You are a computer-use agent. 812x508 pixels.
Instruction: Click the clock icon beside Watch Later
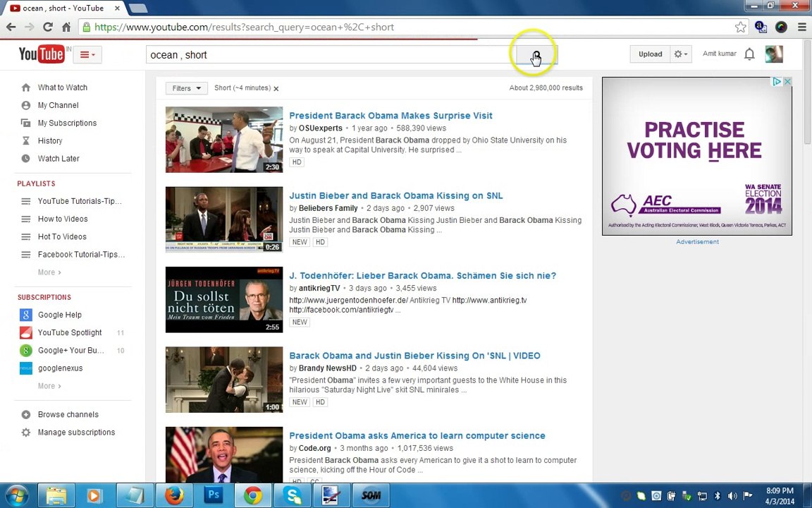click(26, 159)
